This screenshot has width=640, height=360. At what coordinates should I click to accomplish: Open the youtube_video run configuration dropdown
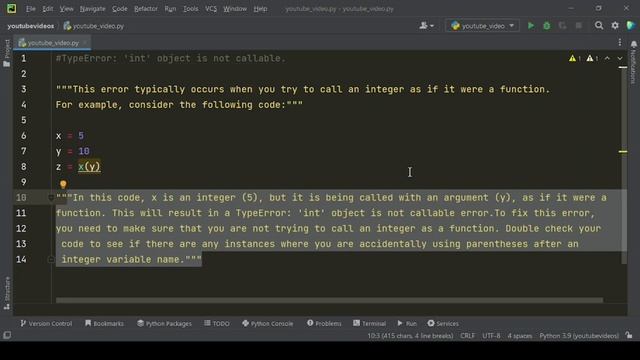click(x=482, y=26)
